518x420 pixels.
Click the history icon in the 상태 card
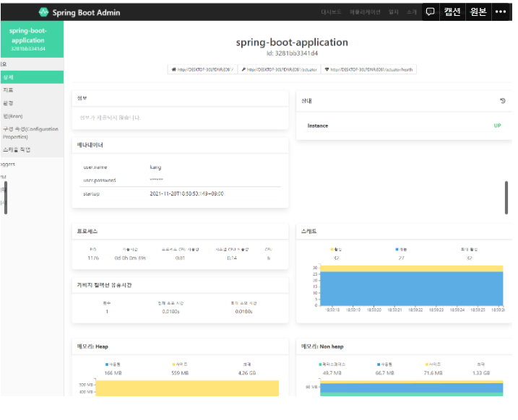(503, 101)
